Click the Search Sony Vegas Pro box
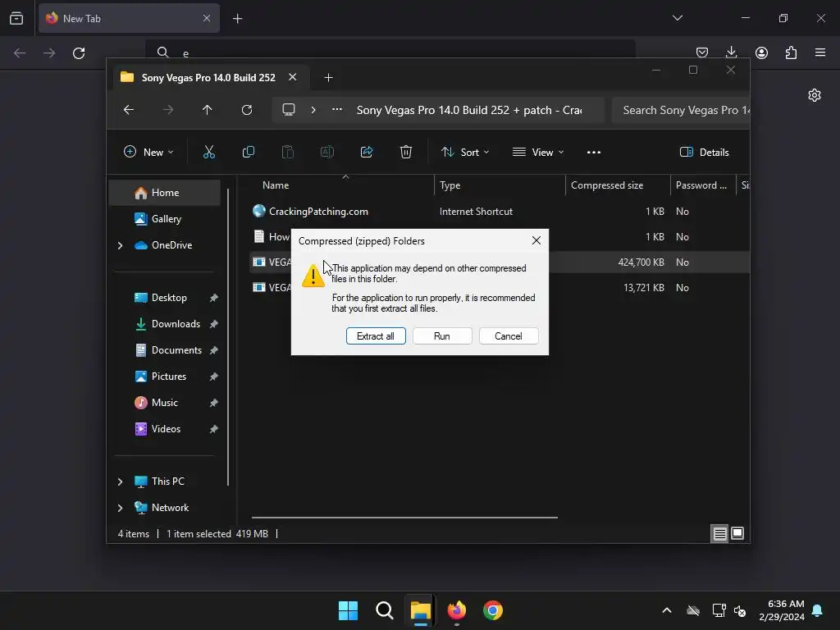The height and width of the screenshot is (630, 840). 680,110
